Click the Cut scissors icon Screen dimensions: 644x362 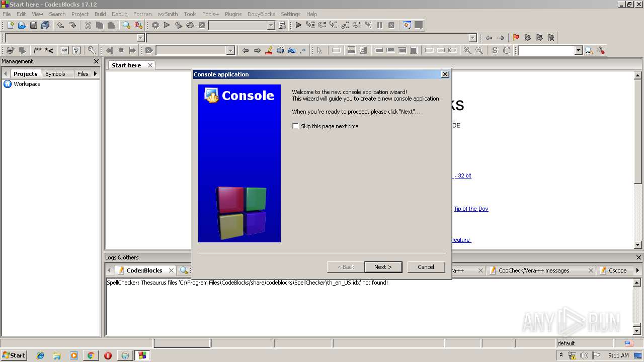88,25
